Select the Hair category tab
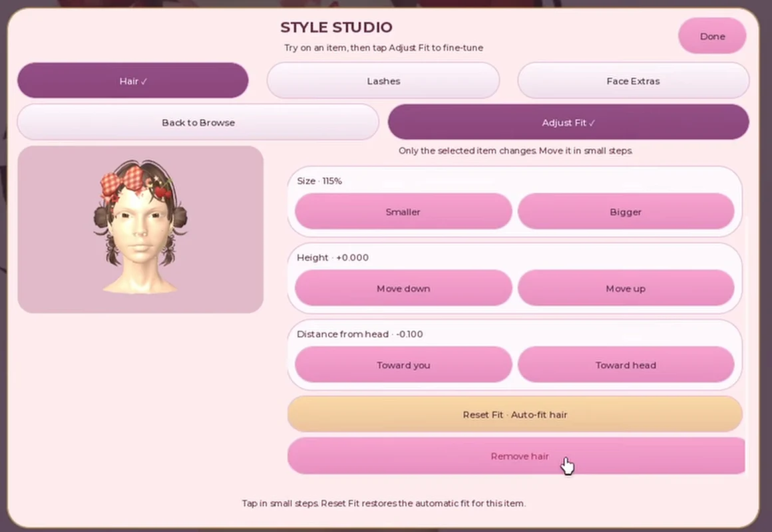This screenshot has width=772, height=532. tap(133, 80)
